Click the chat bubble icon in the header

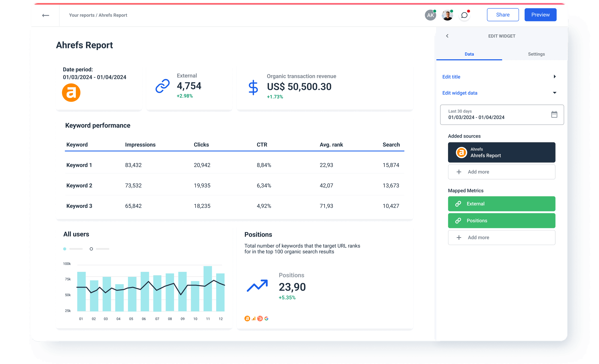[x=464, y=15]
